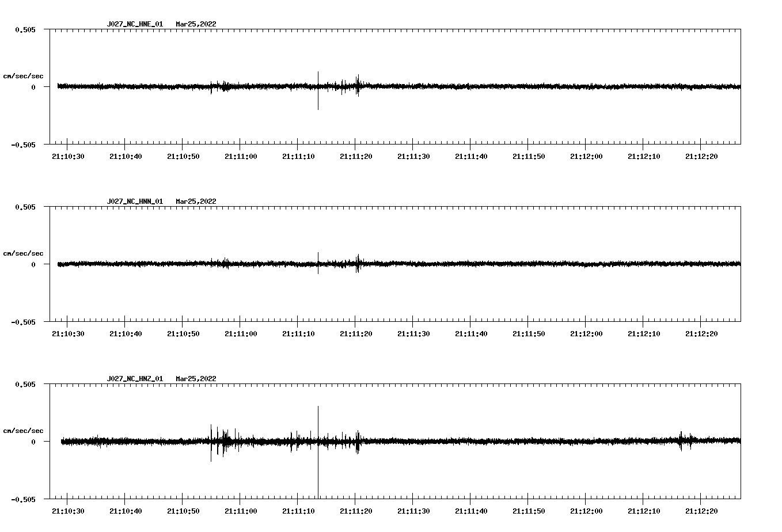Screen dimensions: 782x532
Task: Click the J027_NC_HNN_01 channel title
Action: tap(135, 202)
